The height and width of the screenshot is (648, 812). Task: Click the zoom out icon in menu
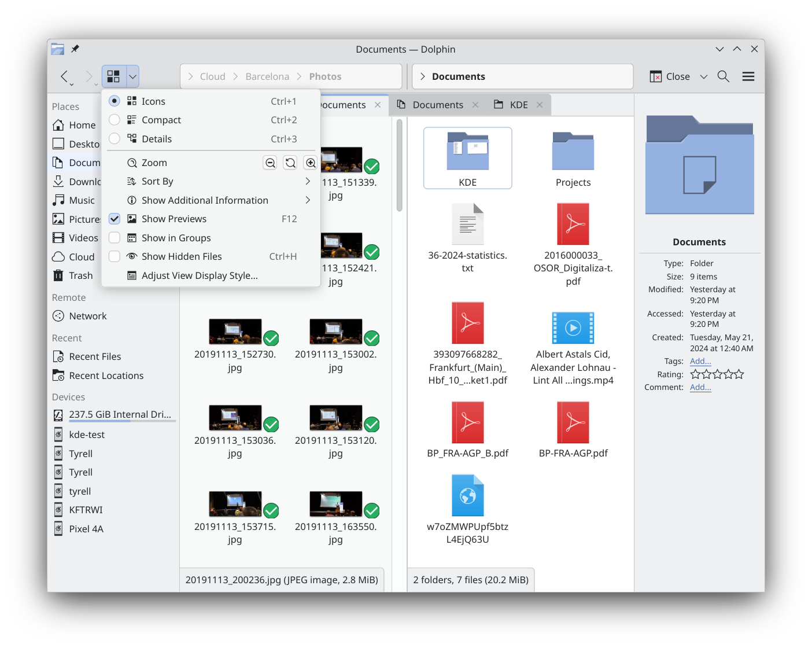270,163
